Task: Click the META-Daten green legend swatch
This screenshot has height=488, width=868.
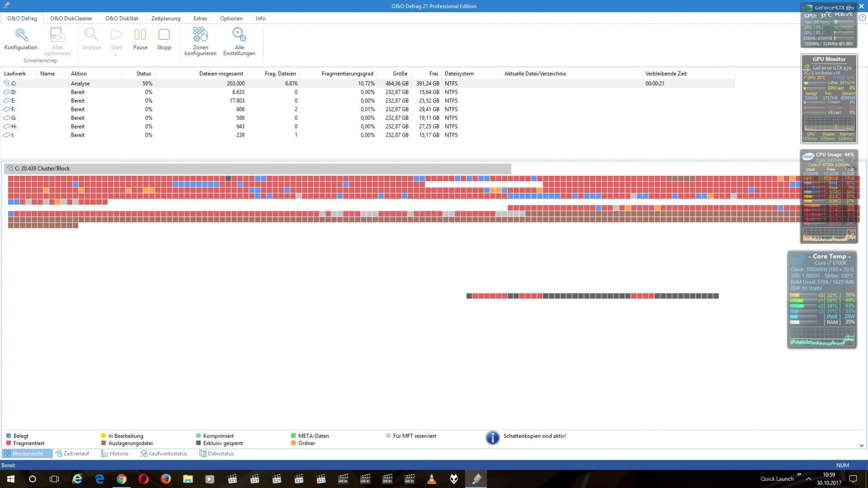Action: (x=293, y=436)
